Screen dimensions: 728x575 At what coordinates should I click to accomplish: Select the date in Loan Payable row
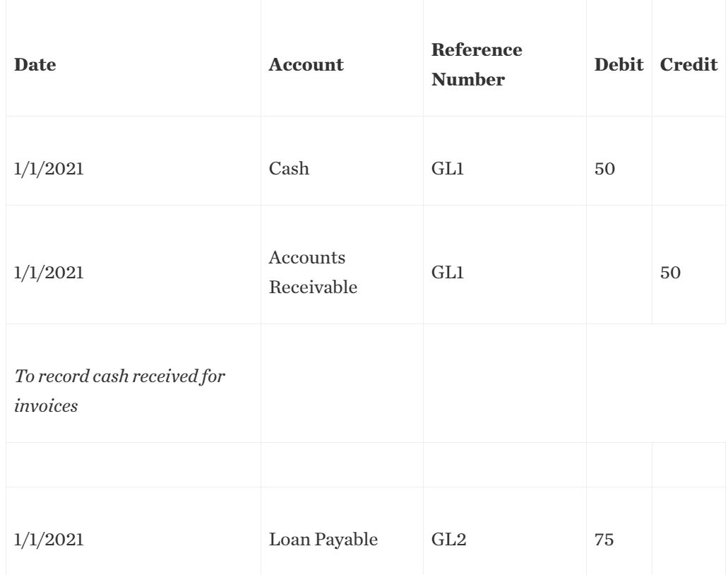[48, 540]
